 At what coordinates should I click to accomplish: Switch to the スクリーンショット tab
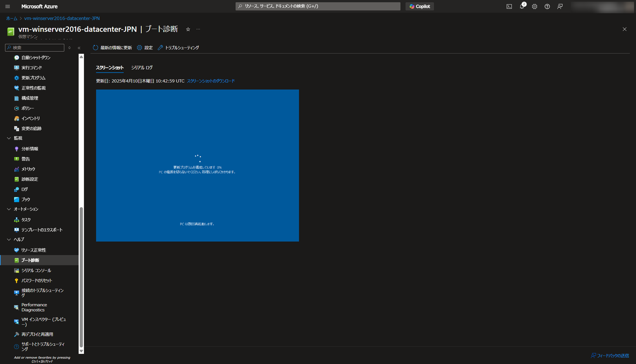[110, 68]
